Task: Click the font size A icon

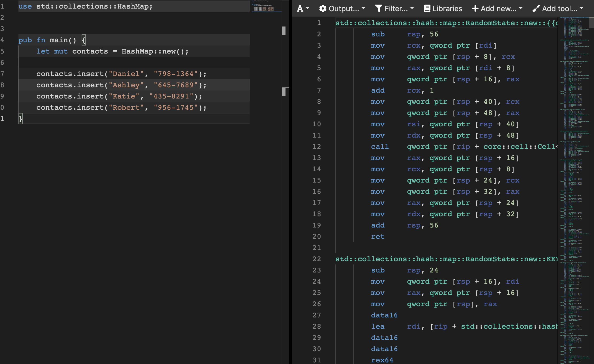Action: click(x=300, y=9)
